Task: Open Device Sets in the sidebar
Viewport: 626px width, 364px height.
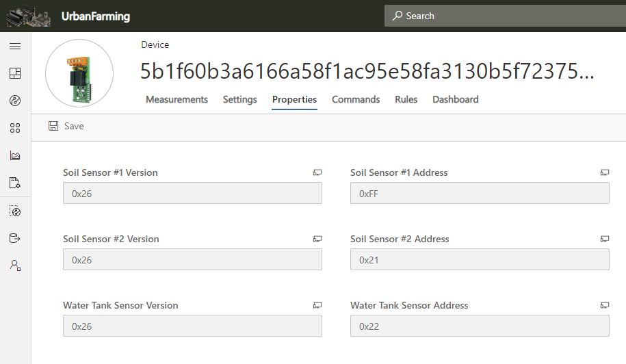Action: (x=15, y=128)
